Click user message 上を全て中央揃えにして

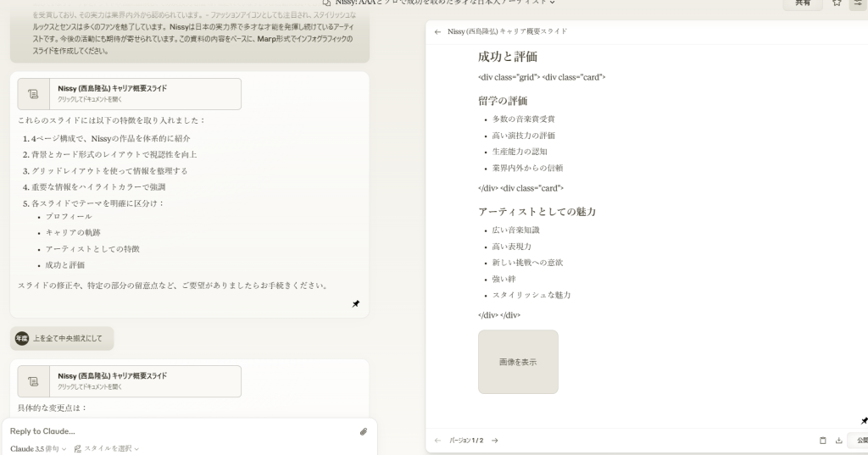click(x=67, y=339)
